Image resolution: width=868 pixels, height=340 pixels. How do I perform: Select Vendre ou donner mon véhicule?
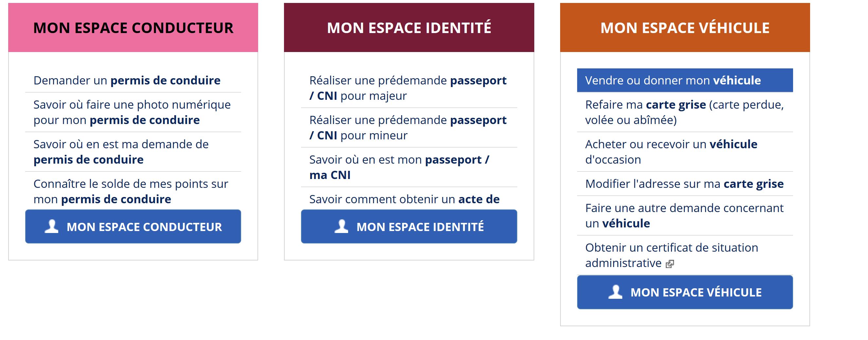pos(685,81)
